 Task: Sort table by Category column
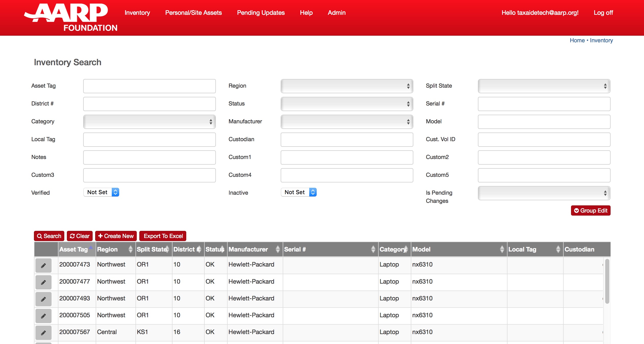tap(394, 249)
